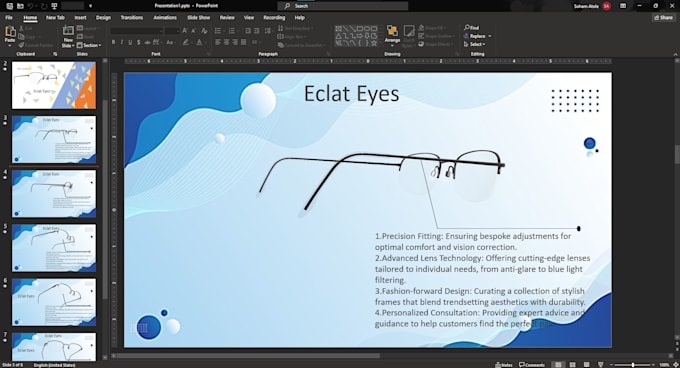
Task: Open the Animations tab
Action: [x=165, y=18]
